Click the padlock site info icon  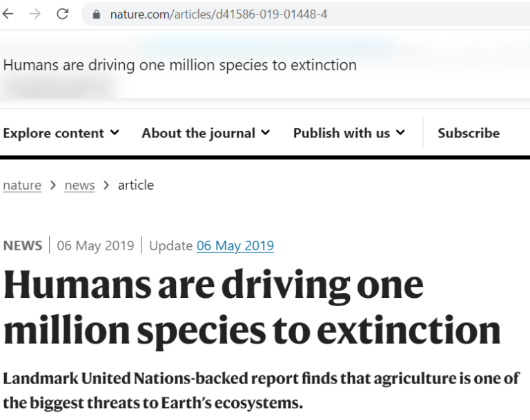(97, 14)
